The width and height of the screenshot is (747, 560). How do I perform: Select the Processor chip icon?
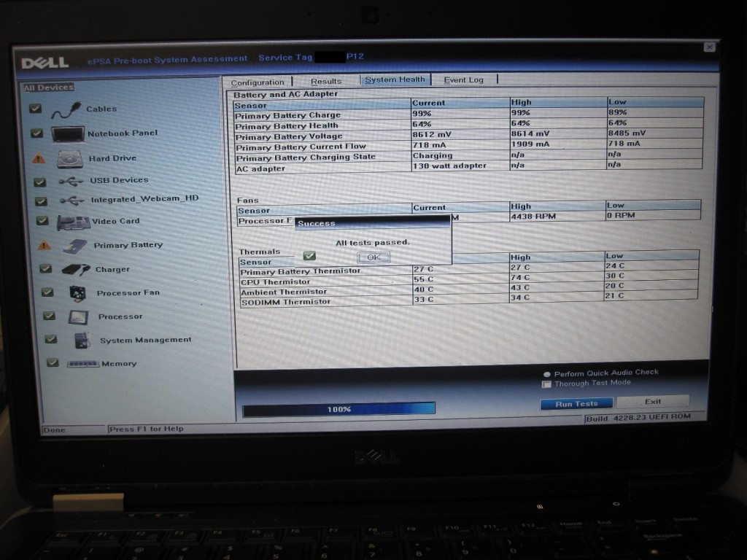78,316
